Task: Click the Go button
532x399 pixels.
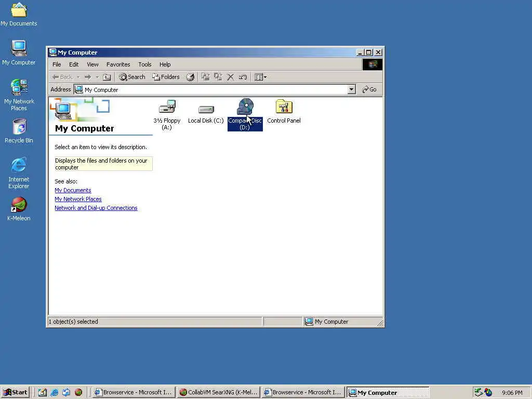Action: tap(369, 89)
